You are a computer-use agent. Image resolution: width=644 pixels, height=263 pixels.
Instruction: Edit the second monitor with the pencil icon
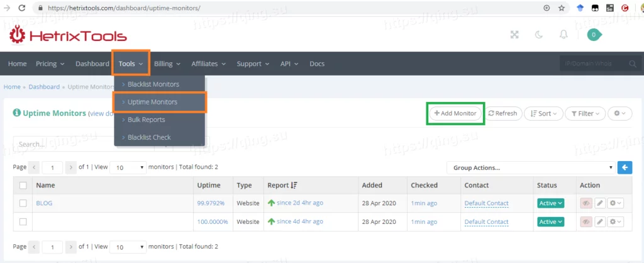click(600, 221)
